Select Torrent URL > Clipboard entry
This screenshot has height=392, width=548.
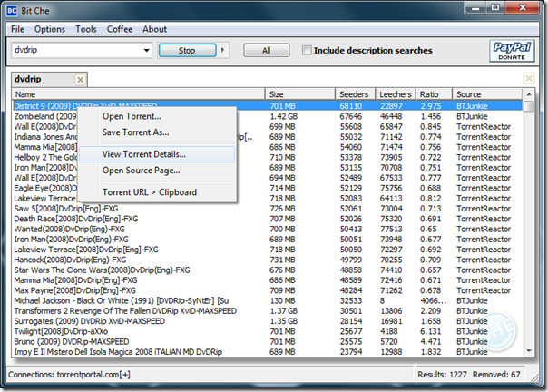tap(157, 192)
